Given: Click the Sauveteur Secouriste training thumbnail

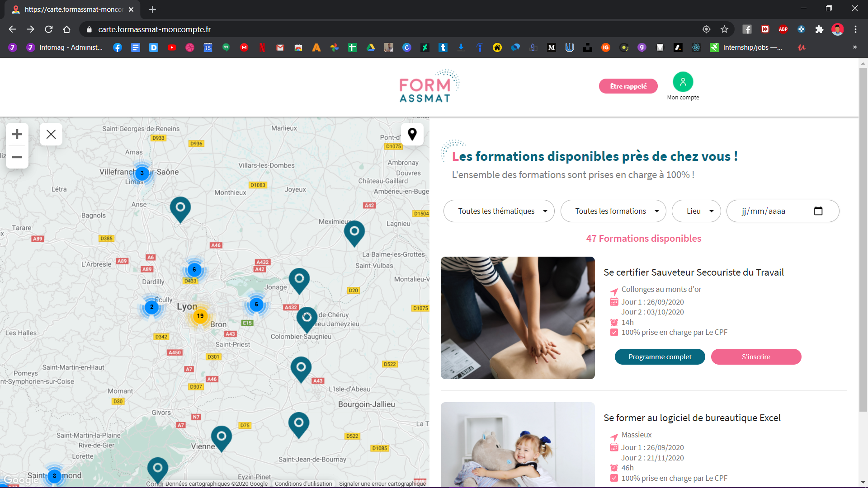Looking at the screenshot, I should pyautogui.click(x=518, y=318).
